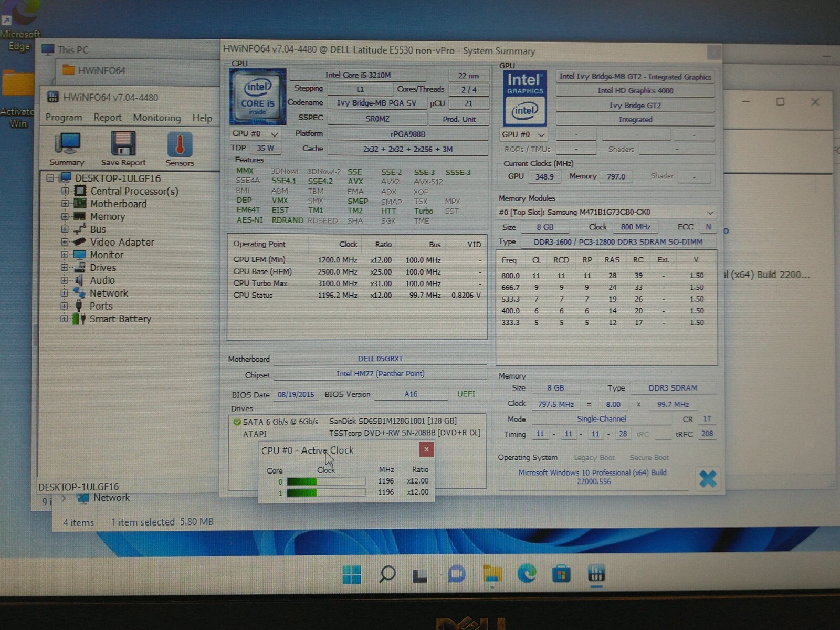Expand the Video Adapter node

pyautogui.click(x=65, y=242)
